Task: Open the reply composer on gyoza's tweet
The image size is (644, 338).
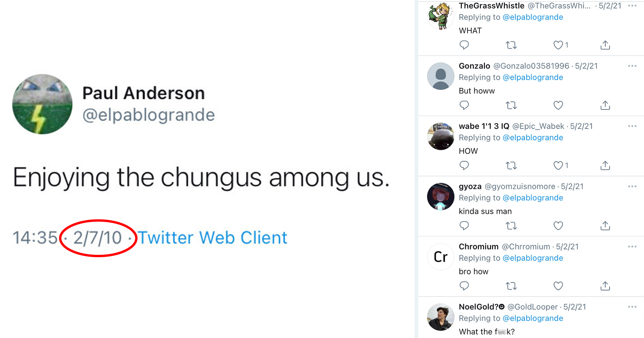Action: click(x=464, y=226)
